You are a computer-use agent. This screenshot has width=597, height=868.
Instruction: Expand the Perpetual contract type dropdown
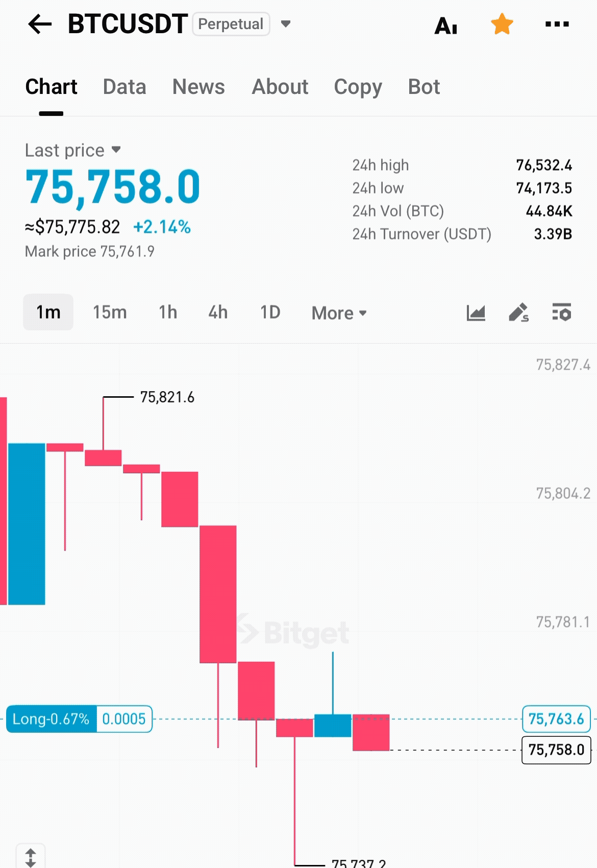click(285, 24)
